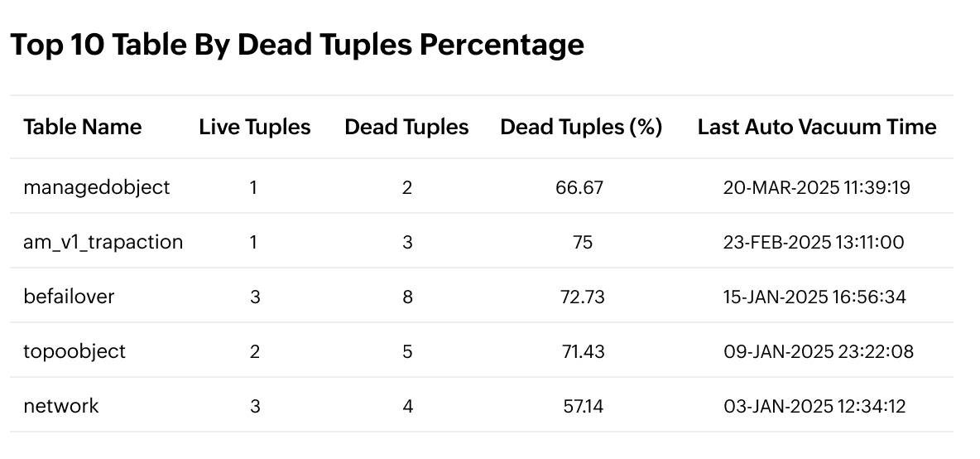Click the 72.73 percentage value
This screenshot has width=980, height=459.
[582, 297]
